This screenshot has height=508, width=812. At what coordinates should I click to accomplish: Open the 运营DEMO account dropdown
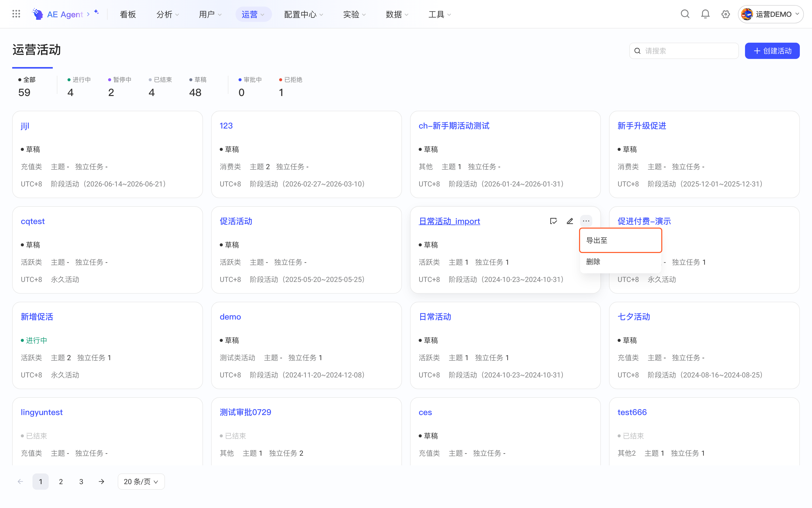click(x=770, y=14)
